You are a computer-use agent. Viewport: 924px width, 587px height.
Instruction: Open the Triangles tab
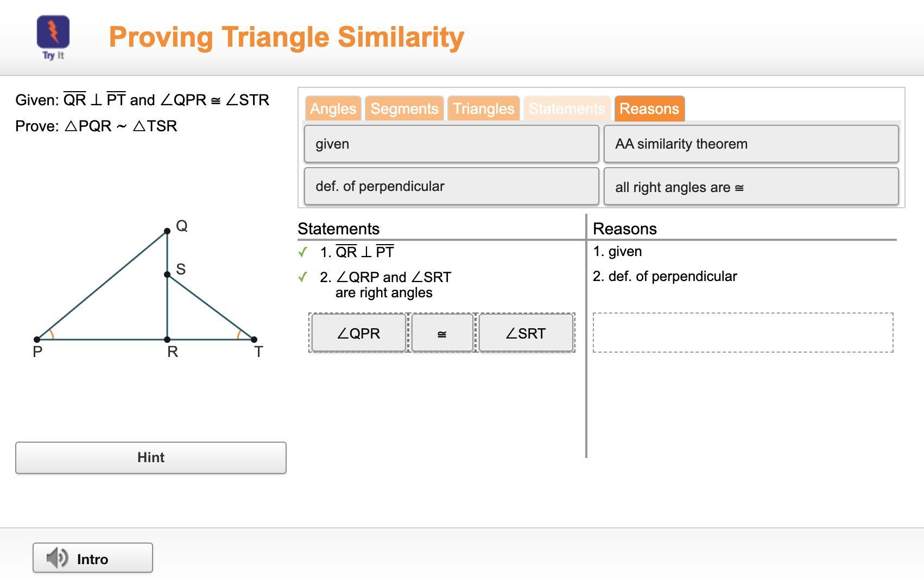tap(484, 109)
